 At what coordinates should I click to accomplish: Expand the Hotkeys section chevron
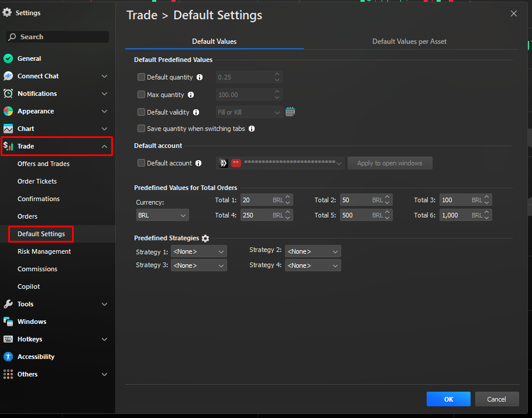pos(104,339)
